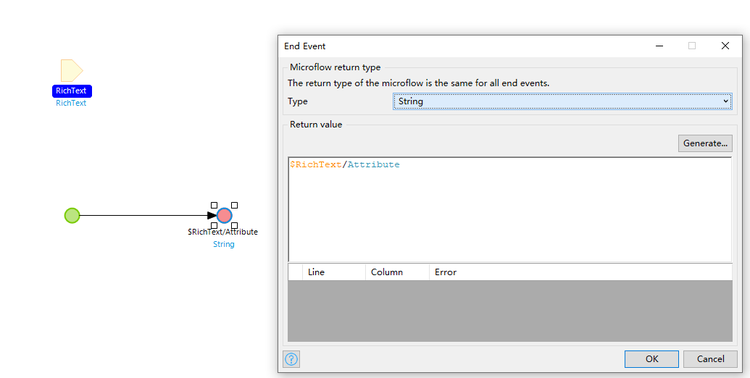
Task: Click the Generate... button
Action: (x=705, y=143)
